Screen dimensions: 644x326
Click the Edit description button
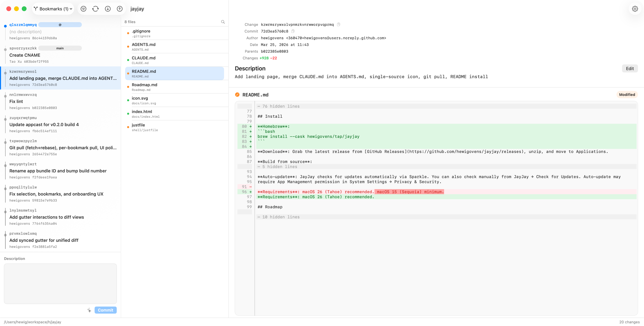coord(630,68)
